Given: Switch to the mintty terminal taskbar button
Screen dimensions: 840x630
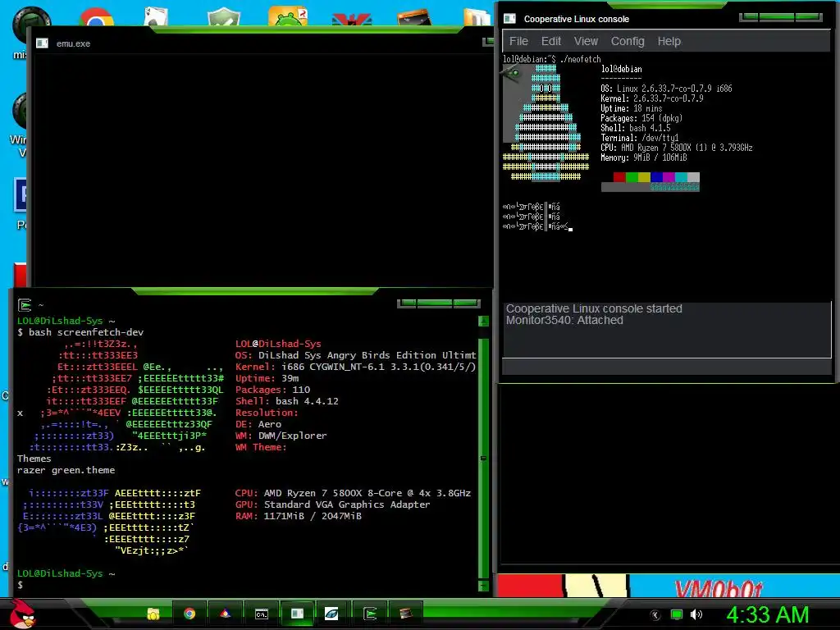Looking at the screenshot, I should pos(370,614).
